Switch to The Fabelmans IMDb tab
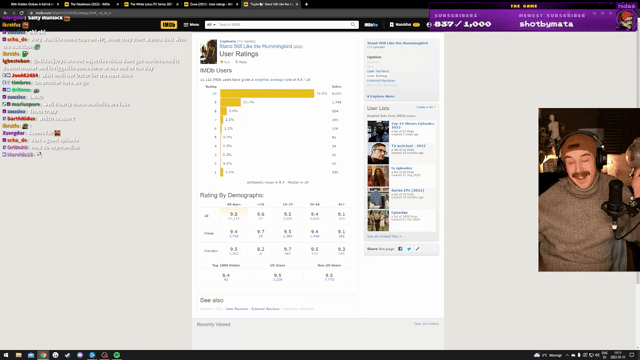Viewport: 640px width, 360px height. (x=90, y=4)
